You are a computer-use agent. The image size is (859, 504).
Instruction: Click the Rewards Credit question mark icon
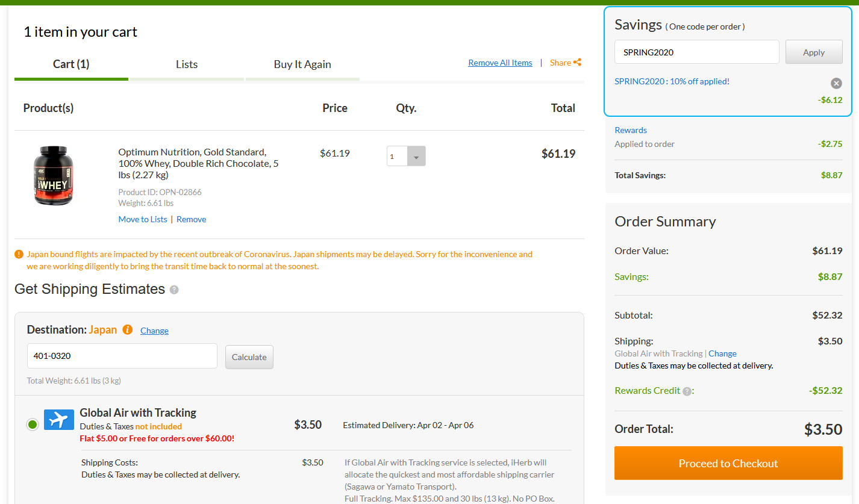(x=687, y=391)
